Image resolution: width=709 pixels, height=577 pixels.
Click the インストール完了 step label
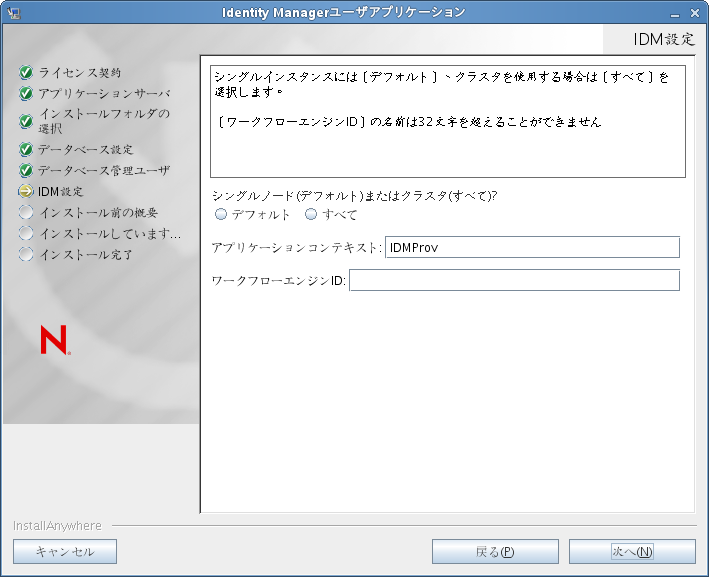(x=86, y=254)
